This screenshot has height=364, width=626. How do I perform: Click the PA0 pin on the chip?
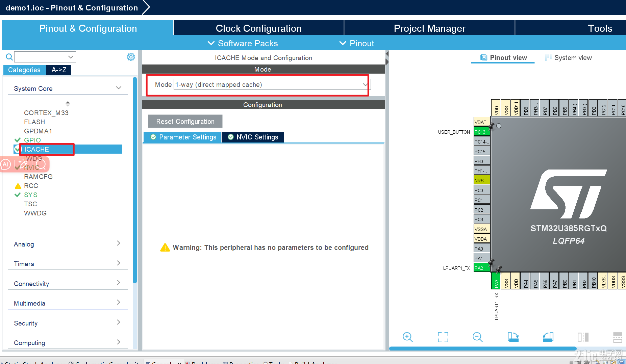(x=482, y=249)
